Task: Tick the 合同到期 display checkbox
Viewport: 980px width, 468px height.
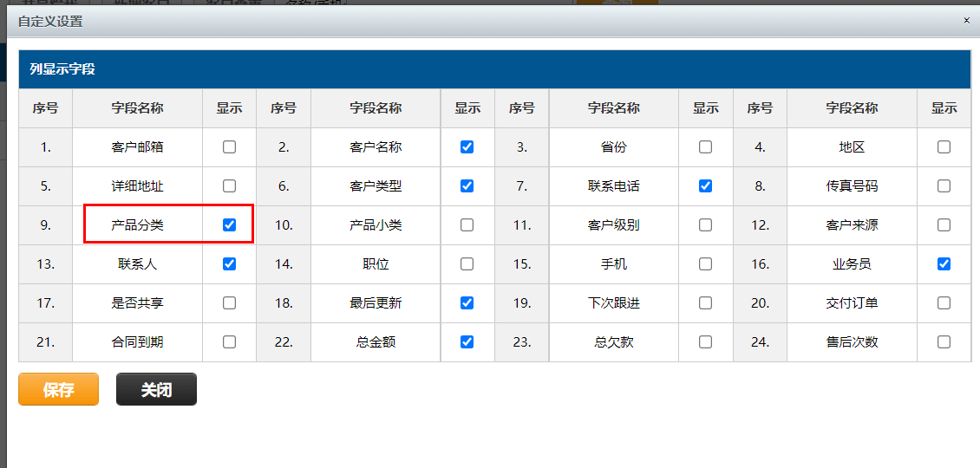Action: pyautogui.click(x=229, y=341)
